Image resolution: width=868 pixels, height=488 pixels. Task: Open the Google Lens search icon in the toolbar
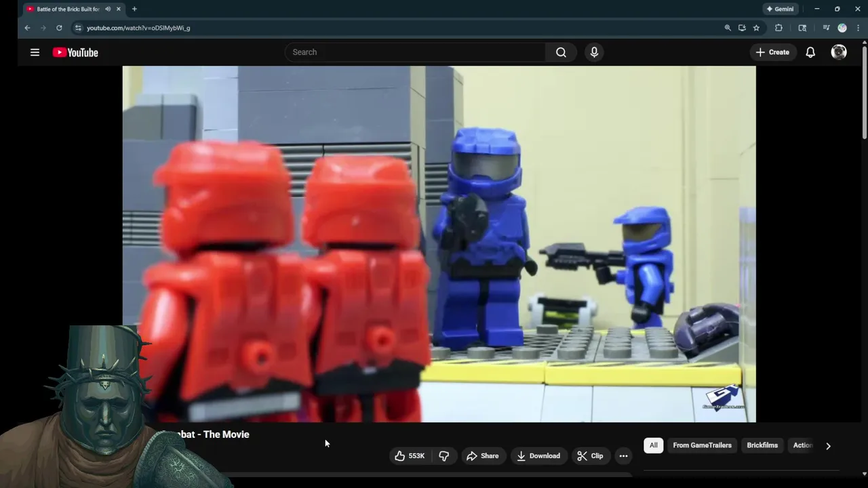(802, 28)
